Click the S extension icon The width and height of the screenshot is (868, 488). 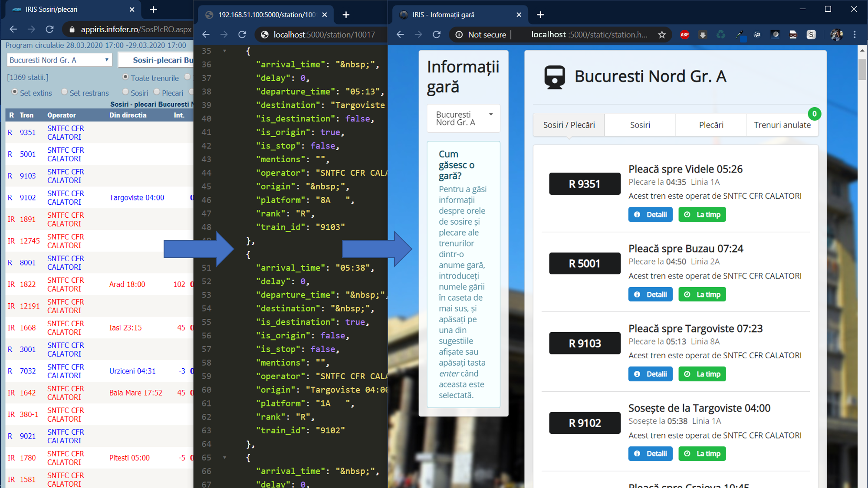tap(811, 35)
